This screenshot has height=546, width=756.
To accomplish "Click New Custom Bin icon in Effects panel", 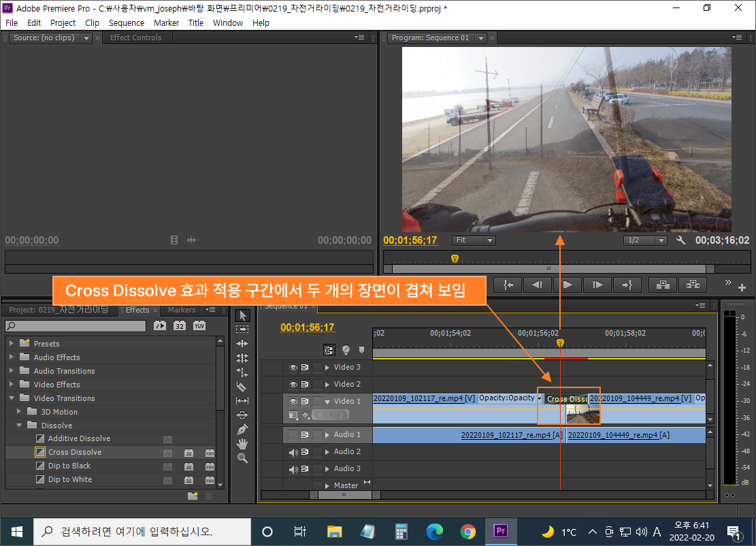I will click(x=193, y=496).
